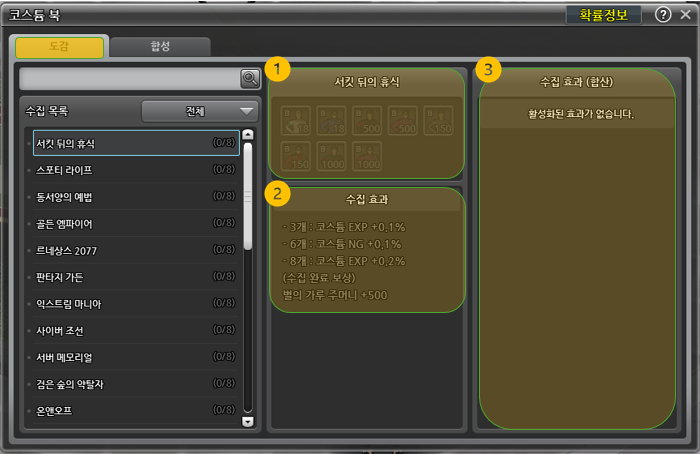Click the collection search input field
The image size is (700, 454).
[130, 79]
